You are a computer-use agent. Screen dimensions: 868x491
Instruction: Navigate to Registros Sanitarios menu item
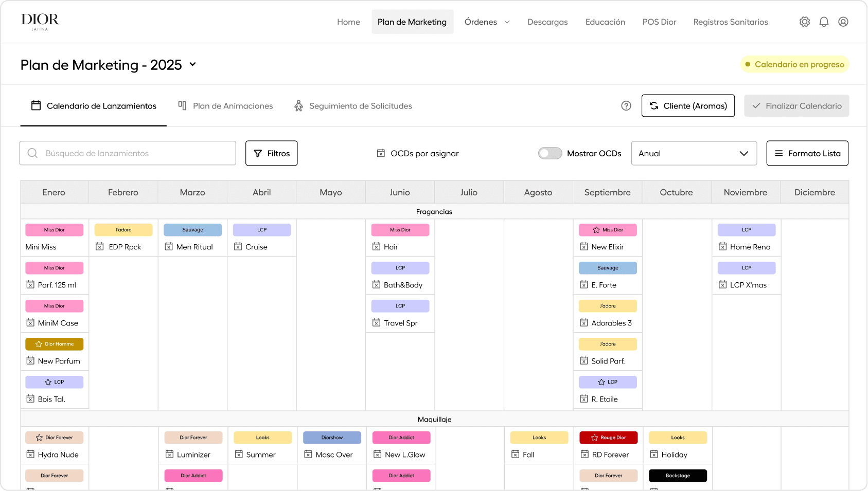coord(730,22)
